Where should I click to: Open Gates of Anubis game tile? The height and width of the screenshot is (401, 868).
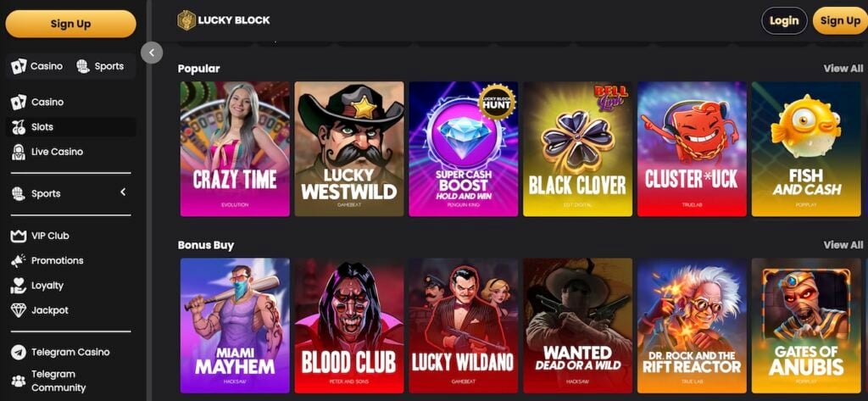tap(806, 326)
